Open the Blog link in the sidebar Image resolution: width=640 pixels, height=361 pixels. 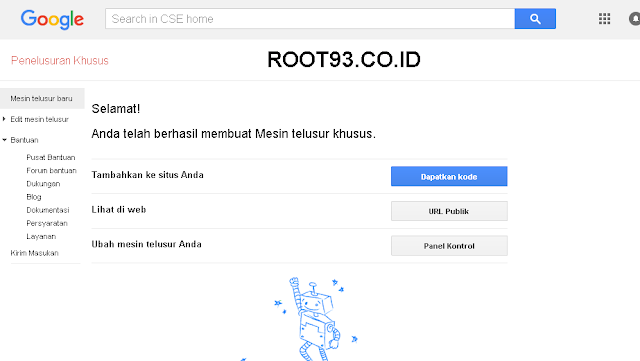pyautogui.click(x=33, y=197)
